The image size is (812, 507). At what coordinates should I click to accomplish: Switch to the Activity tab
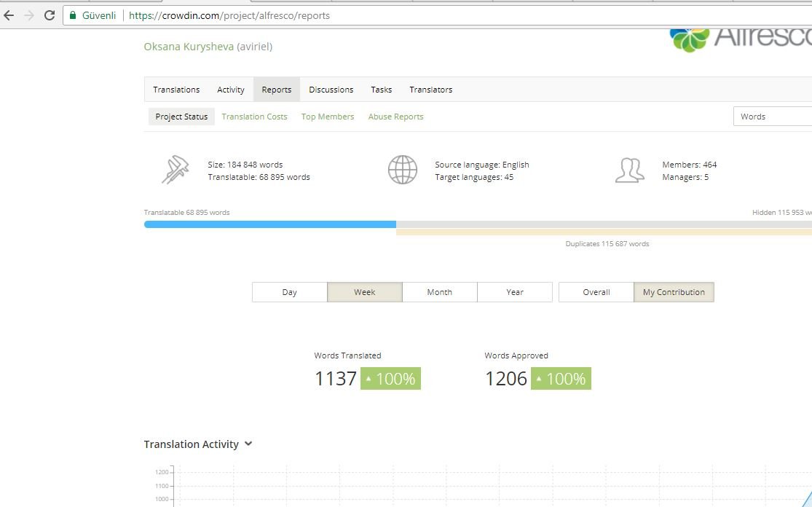tap(230, 90)
